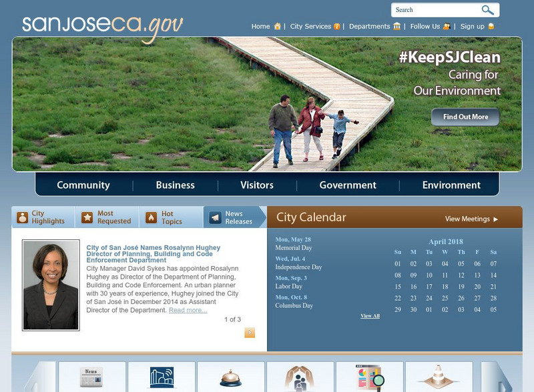Open the Business menu
Viewport: 534px width, 392px height.
176,185
